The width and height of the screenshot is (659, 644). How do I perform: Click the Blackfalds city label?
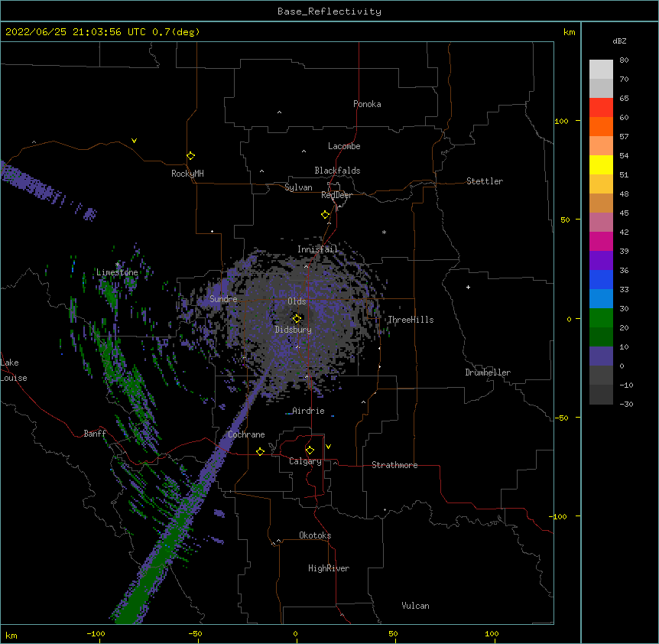coord(337,171)
